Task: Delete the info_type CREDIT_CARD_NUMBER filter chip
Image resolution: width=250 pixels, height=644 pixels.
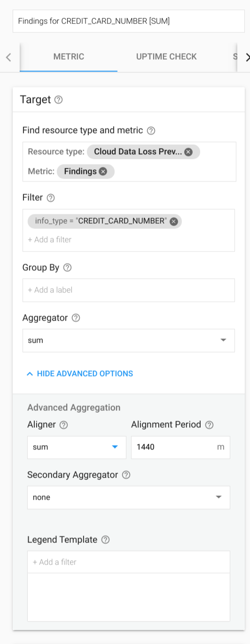Action: coord(174,221)
